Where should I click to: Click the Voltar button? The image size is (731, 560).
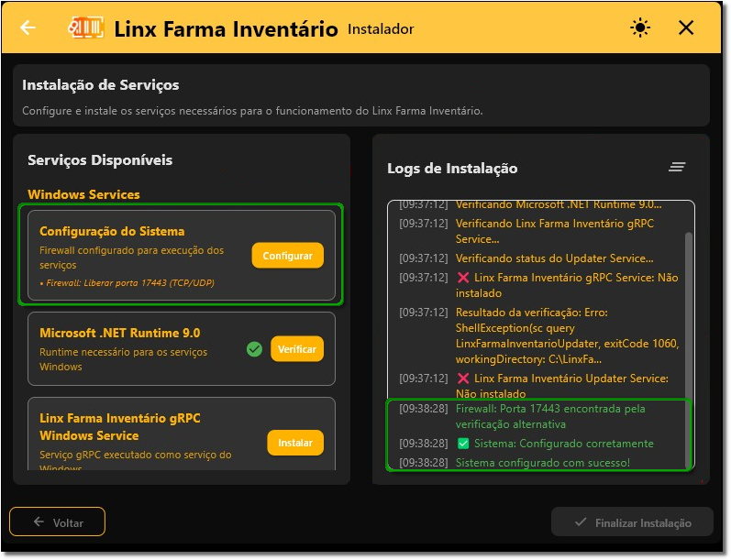point(58,522)
